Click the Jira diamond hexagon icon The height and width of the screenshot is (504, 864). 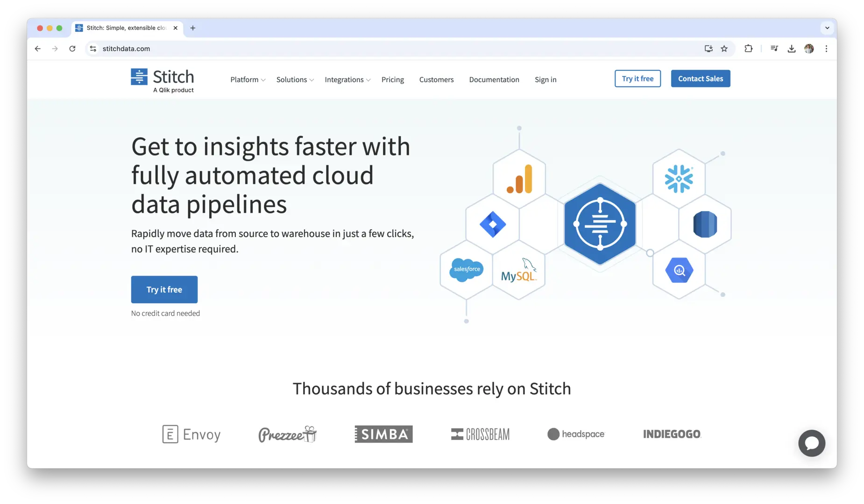pyautogui.click(x=492, y=224)
